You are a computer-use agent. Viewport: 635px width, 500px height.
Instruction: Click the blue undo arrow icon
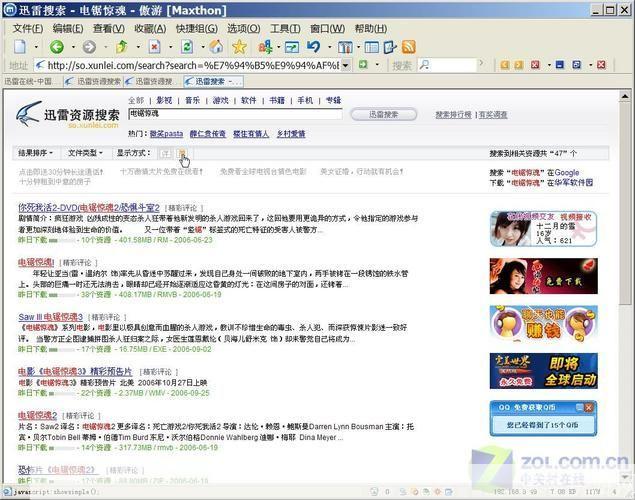[x=314, y=47]
